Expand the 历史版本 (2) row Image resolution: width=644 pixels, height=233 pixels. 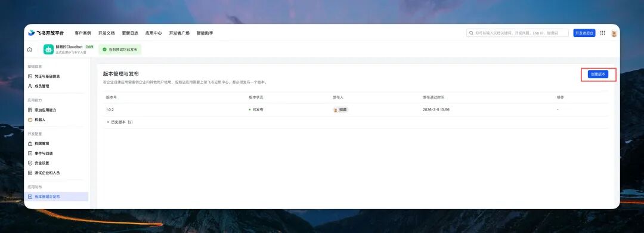pos(119,122)
